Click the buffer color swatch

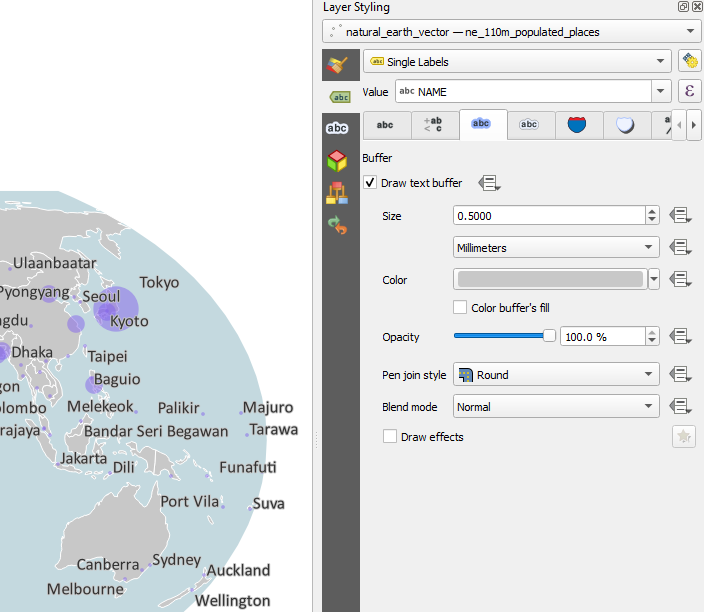(x=550, y=280)
